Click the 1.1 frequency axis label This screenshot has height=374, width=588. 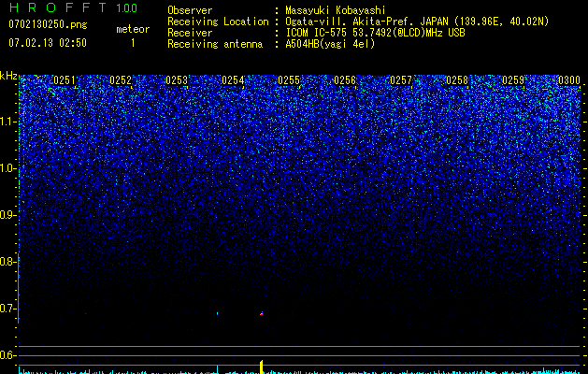coord(8,122)
